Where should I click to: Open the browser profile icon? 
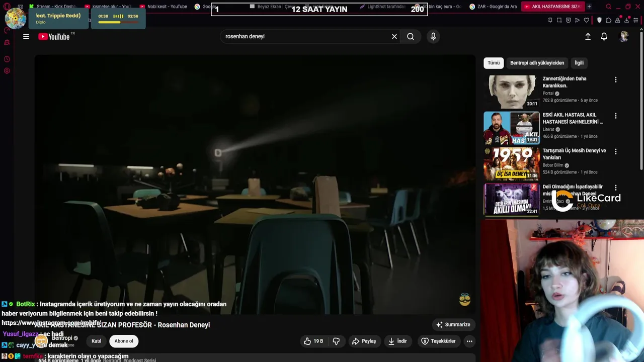(618, 20)
